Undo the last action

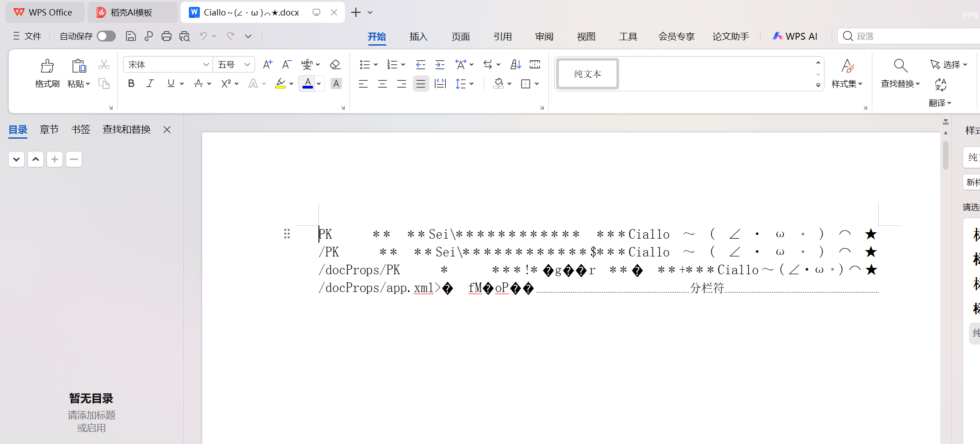(203, 36)
